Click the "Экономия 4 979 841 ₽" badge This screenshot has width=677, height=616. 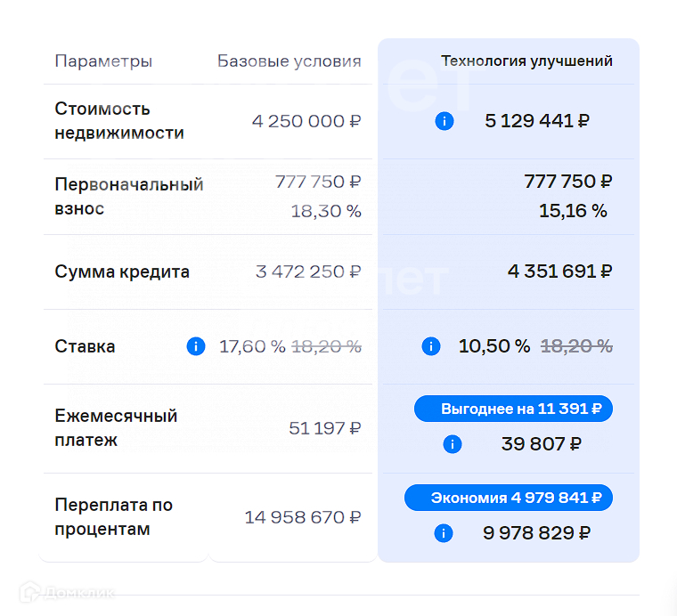[508, 498]
